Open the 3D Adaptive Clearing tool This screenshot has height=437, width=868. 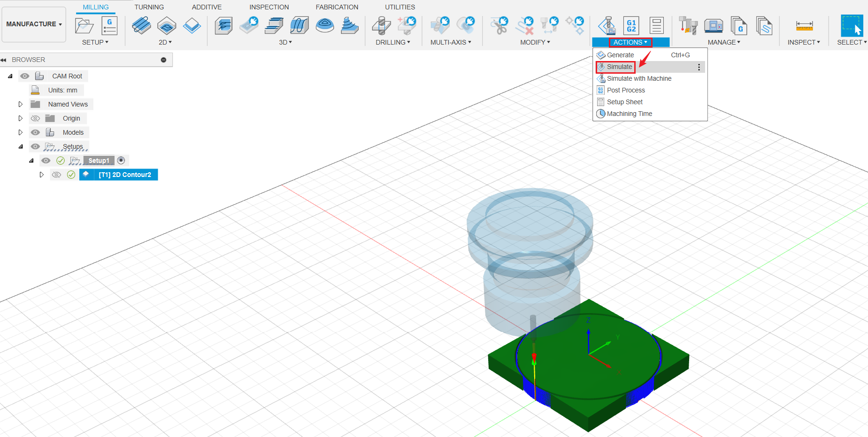click(x=224, y=26)
